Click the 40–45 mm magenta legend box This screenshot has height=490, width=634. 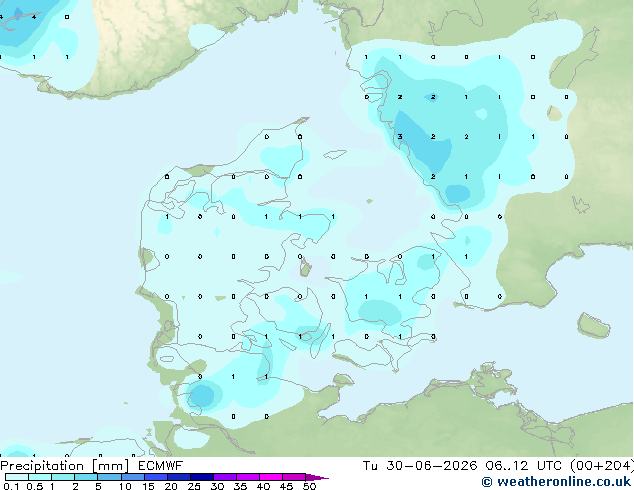pyautogui.click(x=271, y=477)
